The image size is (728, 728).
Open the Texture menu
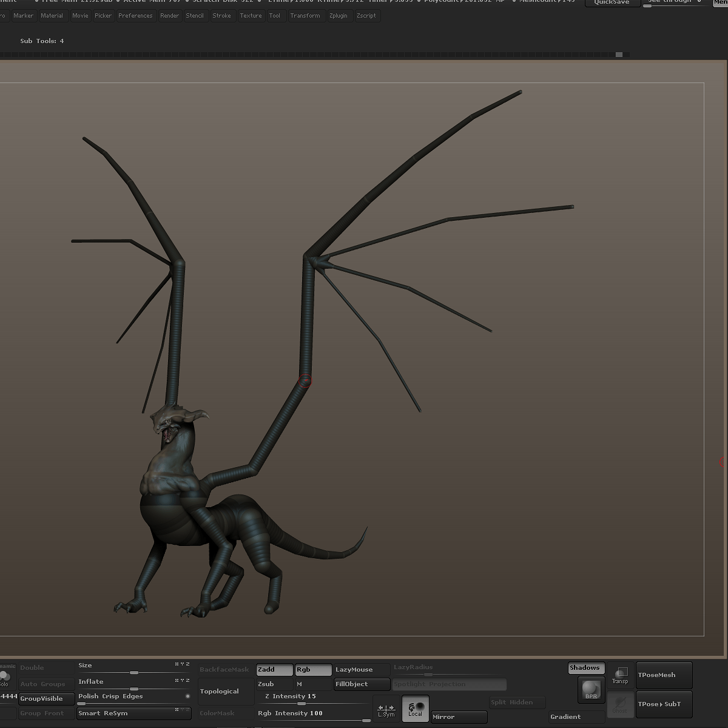pos(251,16)
